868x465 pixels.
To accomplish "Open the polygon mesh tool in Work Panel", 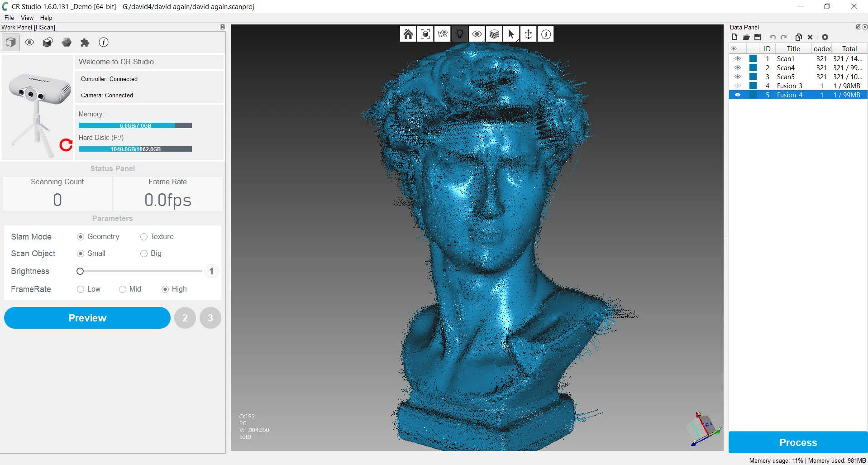I will pos(67,43).
